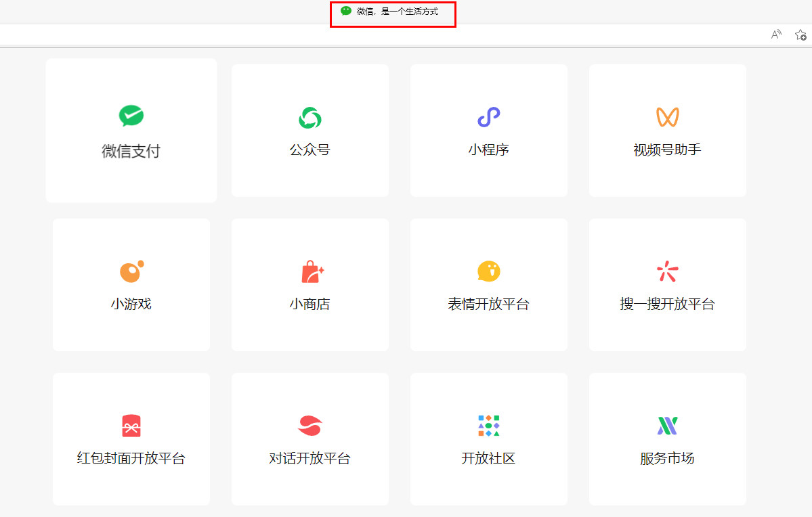Open 对话开放平台 label text

309,458
